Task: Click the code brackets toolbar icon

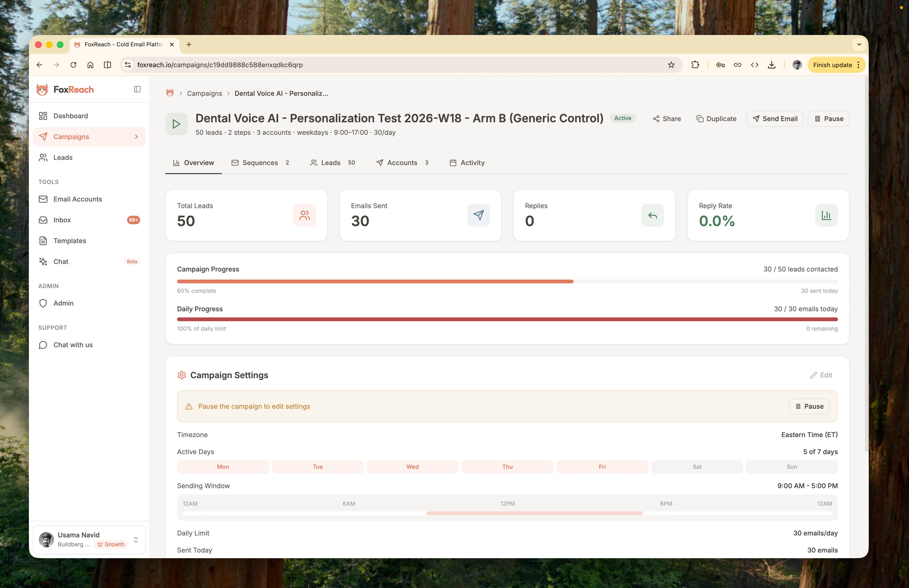Action: pos(755,65)
